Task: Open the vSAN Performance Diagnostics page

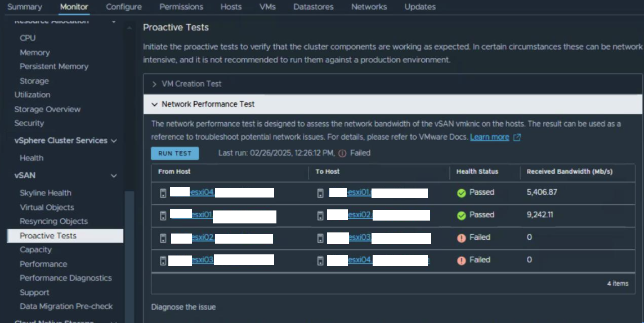Action: pyautogui.click(x=66, y=278)
